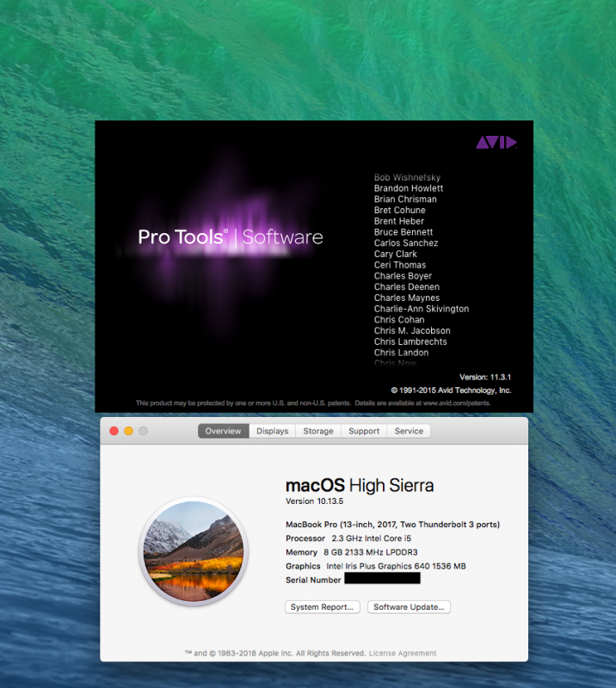Click the macOS High Sierra mountain image
Image resolution: width=616 pixels, height=688 pixels.
194,551
